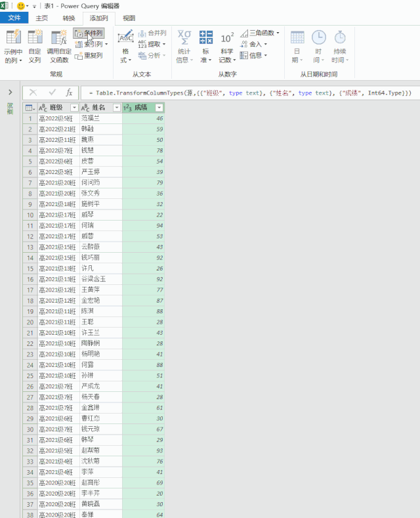Image resolution: width=420 pixels, height=518 pixels.
Task: Open filter dropdown for 姓名 column
Action: click(117, 108)
